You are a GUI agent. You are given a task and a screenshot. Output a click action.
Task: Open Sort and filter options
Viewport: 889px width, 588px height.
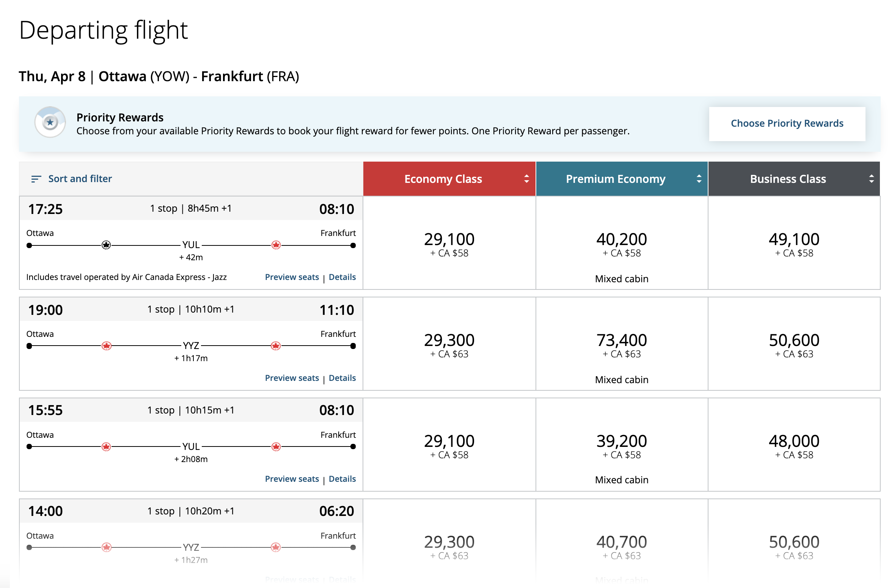pyautogui.click(x=80, y=179)
